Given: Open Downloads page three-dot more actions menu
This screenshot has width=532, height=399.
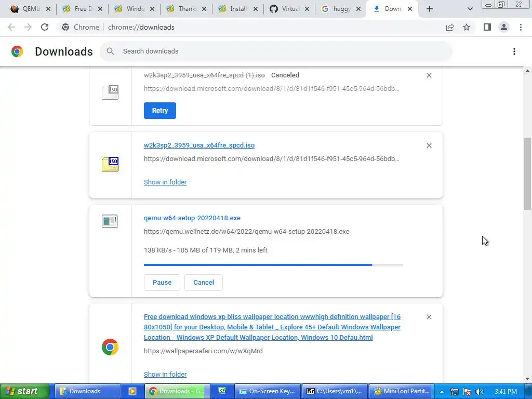Looking at the screenshot, I should (x=514, y=51).
